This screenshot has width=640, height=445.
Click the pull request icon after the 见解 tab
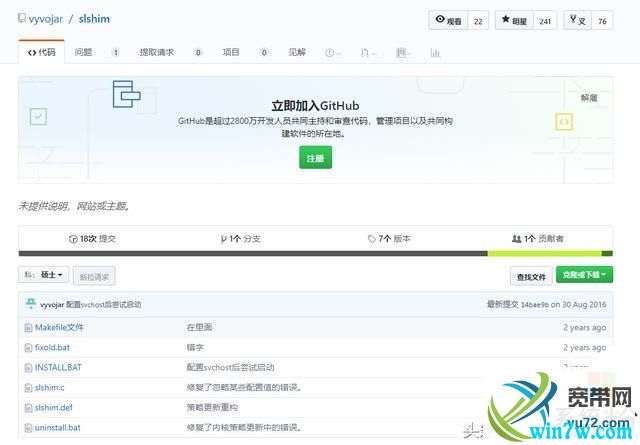click(364, 53)
